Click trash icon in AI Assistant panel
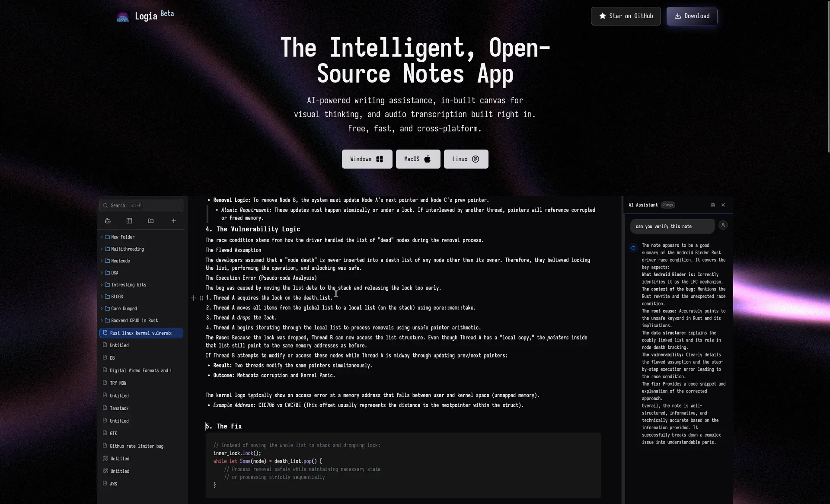830x504 pixels. point(713,205)
